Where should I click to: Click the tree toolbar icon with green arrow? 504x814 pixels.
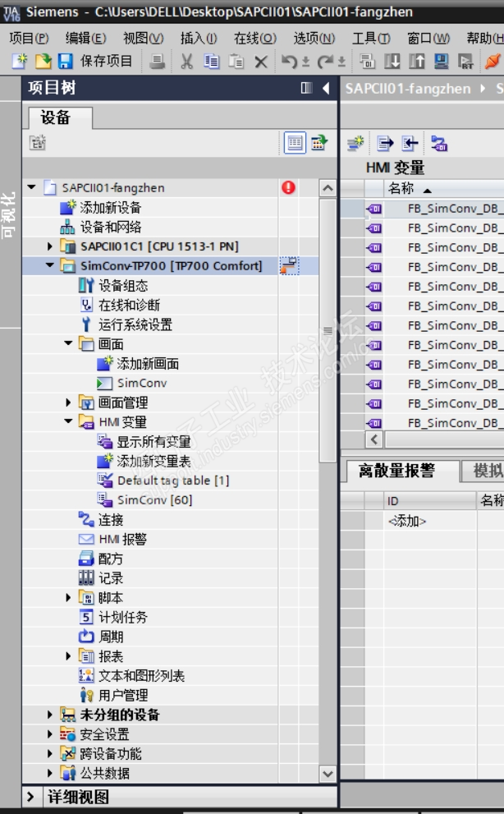coord(319,143)
